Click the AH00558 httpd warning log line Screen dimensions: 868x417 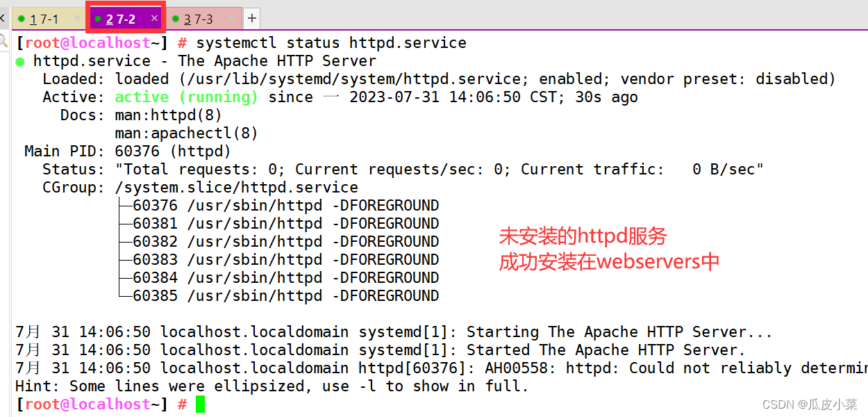(x=442, y=368)
